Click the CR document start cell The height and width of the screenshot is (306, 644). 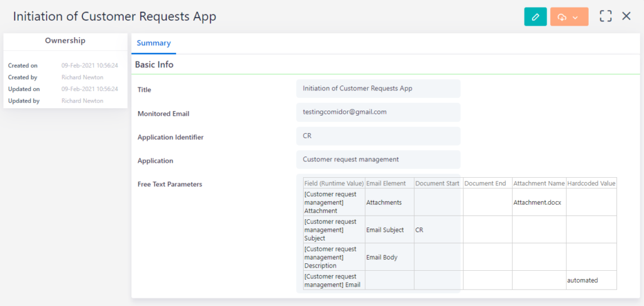pyautogui.click(x=438, y=230)
